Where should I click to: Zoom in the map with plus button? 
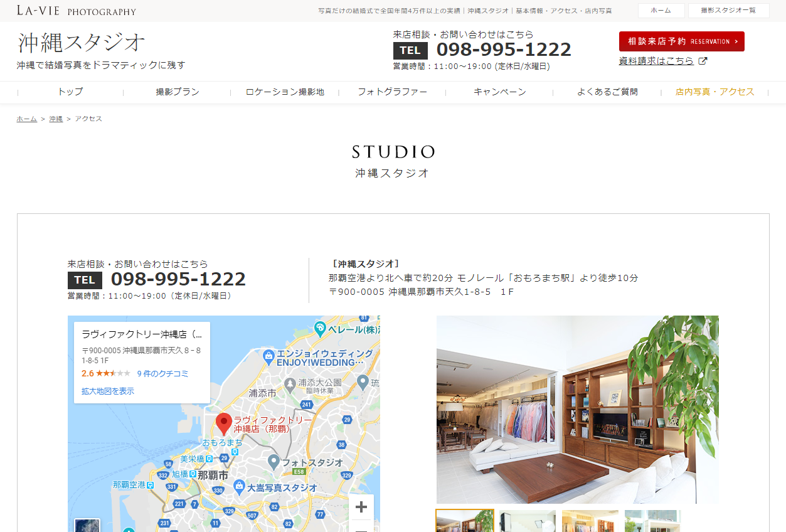pyautogui.click(x=361, y=508)
